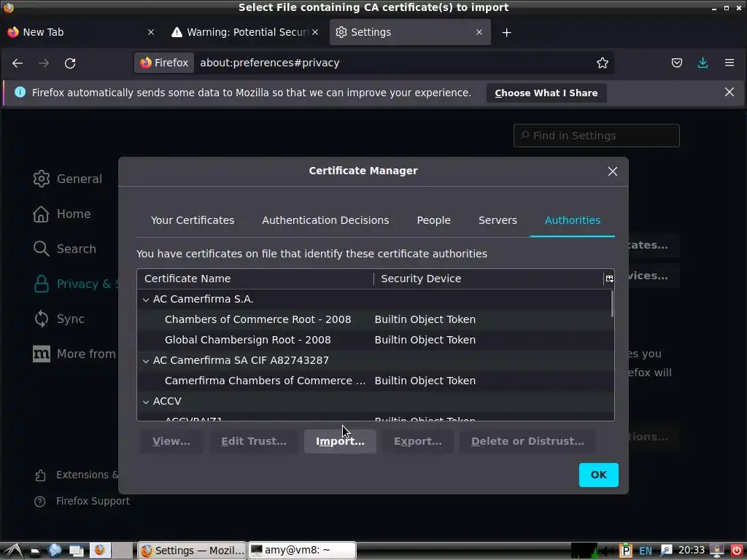Viewport: 747px width, 560px height.
Task: Close the Certificate Manager dialog with X
Action: click(612, 171)
